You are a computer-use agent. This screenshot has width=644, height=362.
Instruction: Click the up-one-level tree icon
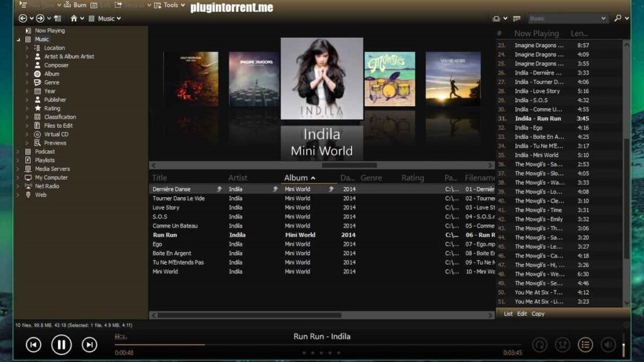tap(57, 18)
